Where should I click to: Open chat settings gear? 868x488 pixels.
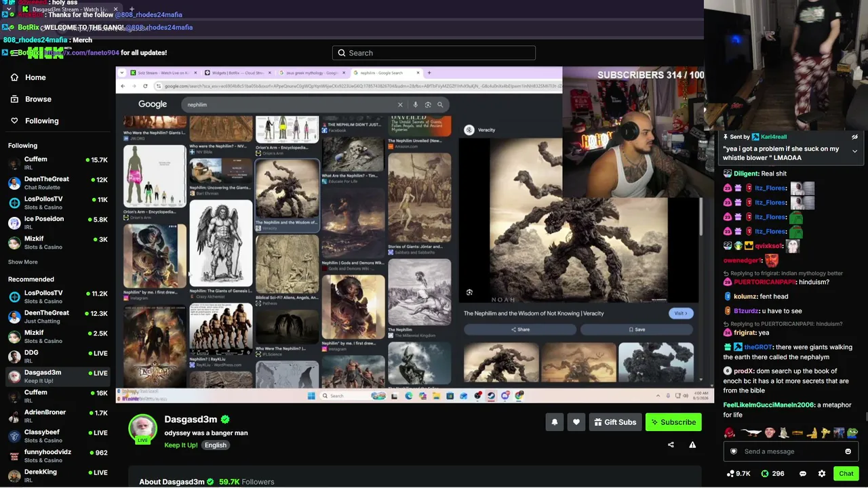pos(822,474)
